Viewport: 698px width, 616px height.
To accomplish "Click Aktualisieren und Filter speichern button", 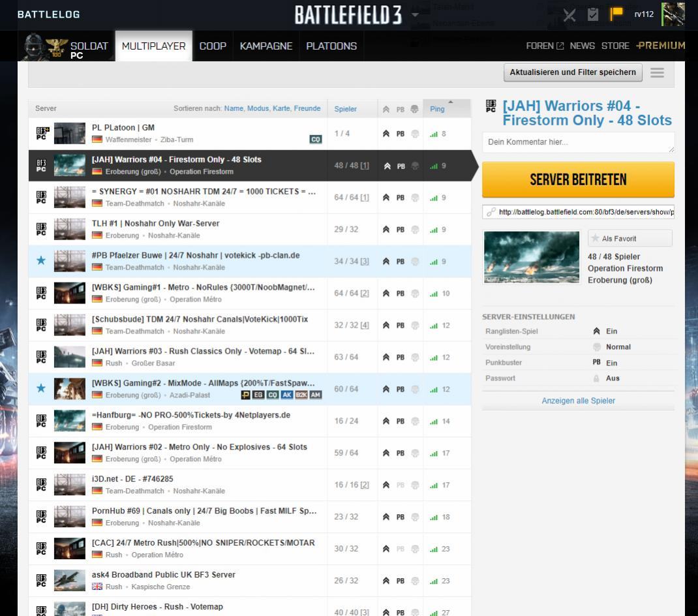I will click(573, 72).
